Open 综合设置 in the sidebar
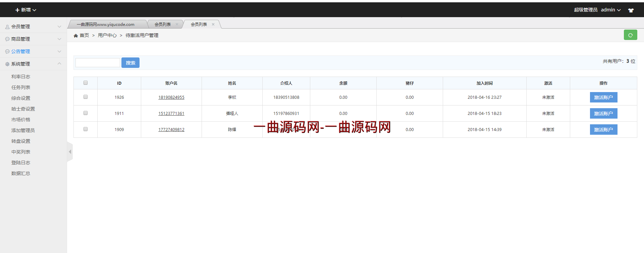This screenshot has height=253, width=644. pos(21,98)
